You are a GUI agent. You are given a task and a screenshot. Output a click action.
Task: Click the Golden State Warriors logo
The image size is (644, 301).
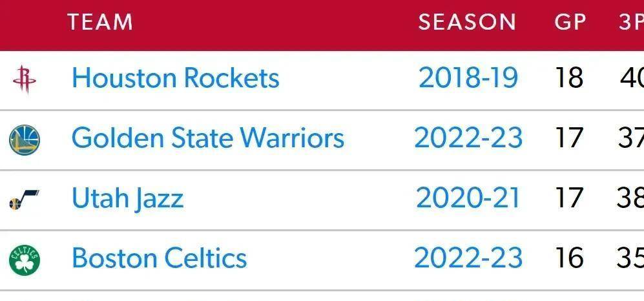point(25,140)
